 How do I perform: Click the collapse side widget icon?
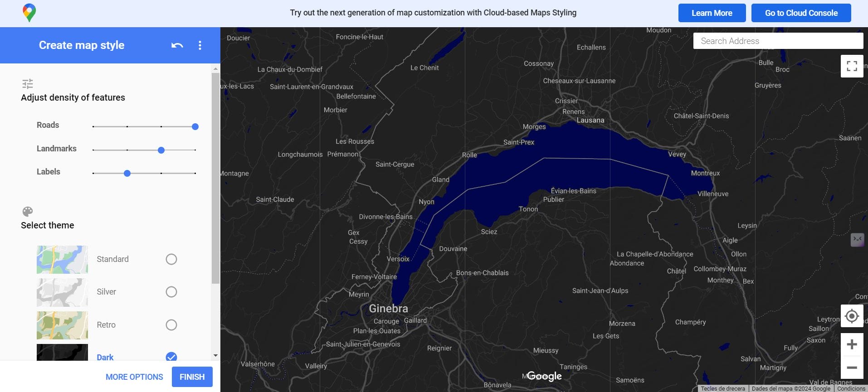coord(857,239)
